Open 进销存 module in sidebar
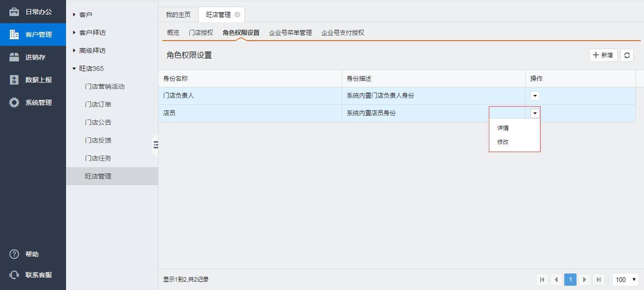 click(x=33, y=57)
